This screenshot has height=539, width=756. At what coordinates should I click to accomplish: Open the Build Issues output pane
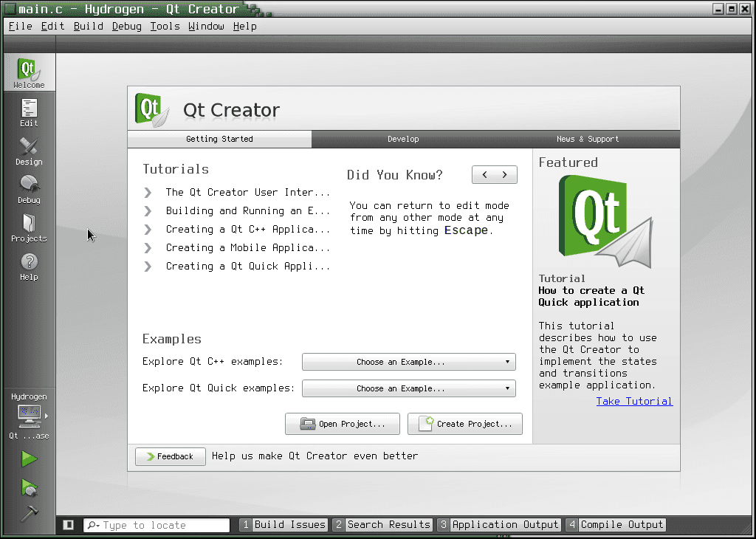click(284, 524)
